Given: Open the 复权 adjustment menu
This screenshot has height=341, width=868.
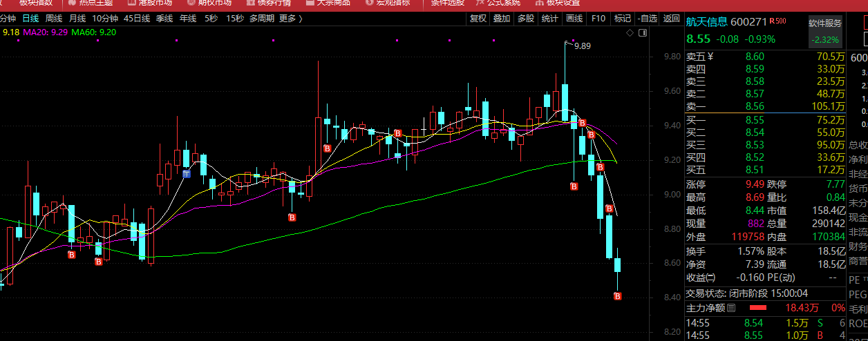Looking at the screenshot, I should (x=478, y=19).
